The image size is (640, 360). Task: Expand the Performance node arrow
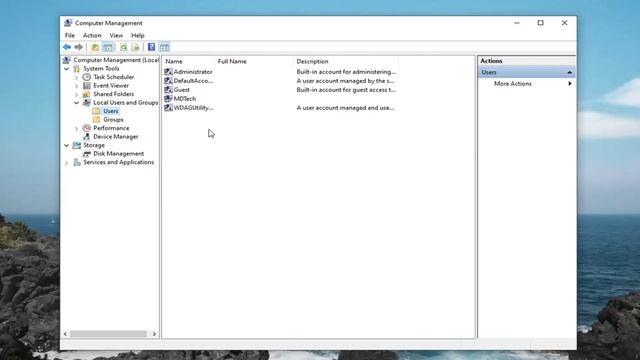point(76,129)
